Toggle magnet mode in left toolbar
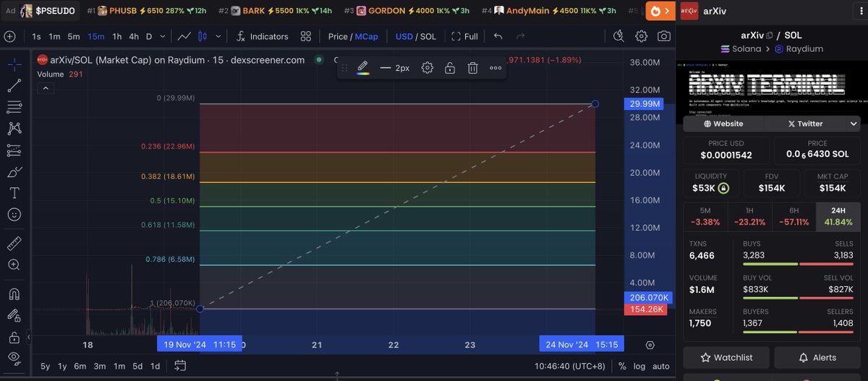This screenshot has height=381, width=868. click(14, 294)
